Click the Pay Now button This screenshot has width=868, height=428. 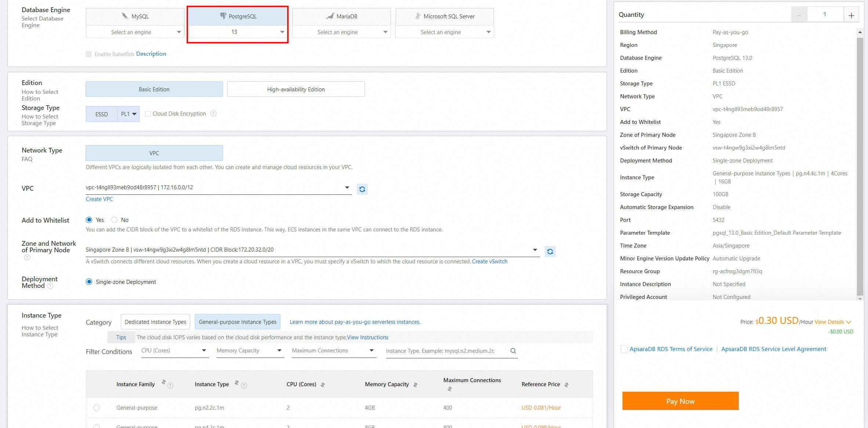pyautogui.click(x=680, y=401)
